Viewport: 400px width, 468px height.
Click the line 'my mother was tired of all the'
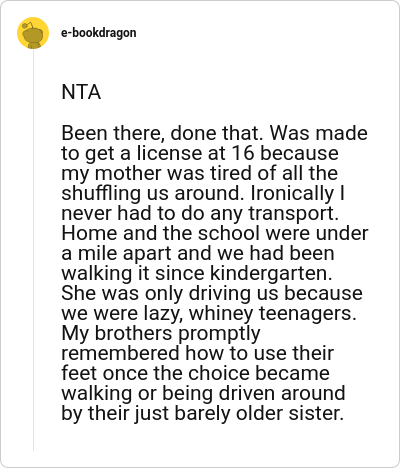(x=199, y=173)
